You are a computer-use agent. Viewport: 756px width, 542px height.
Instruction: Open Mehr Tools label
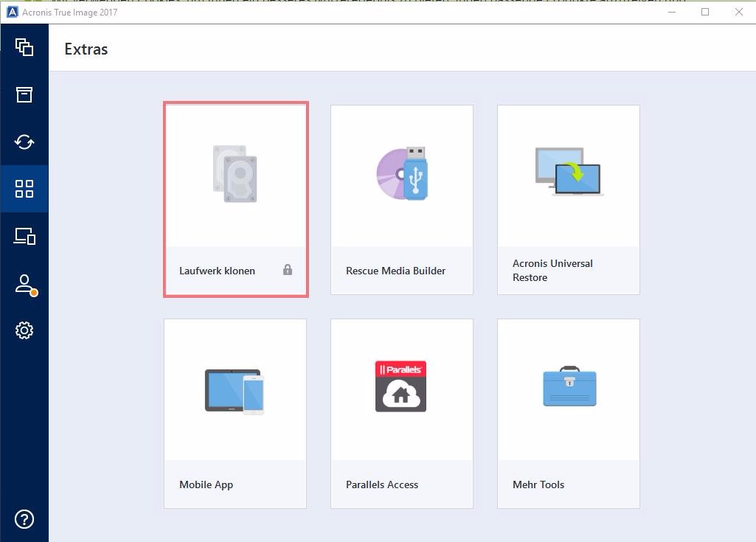(x=538, y=484)
